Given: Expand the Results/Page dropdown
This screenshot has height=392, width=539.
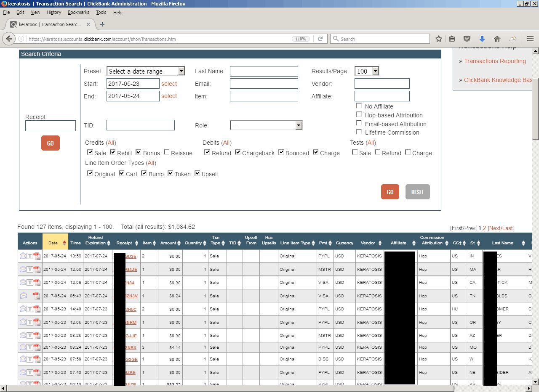Looking at the screenshot, I should point(367,71).
